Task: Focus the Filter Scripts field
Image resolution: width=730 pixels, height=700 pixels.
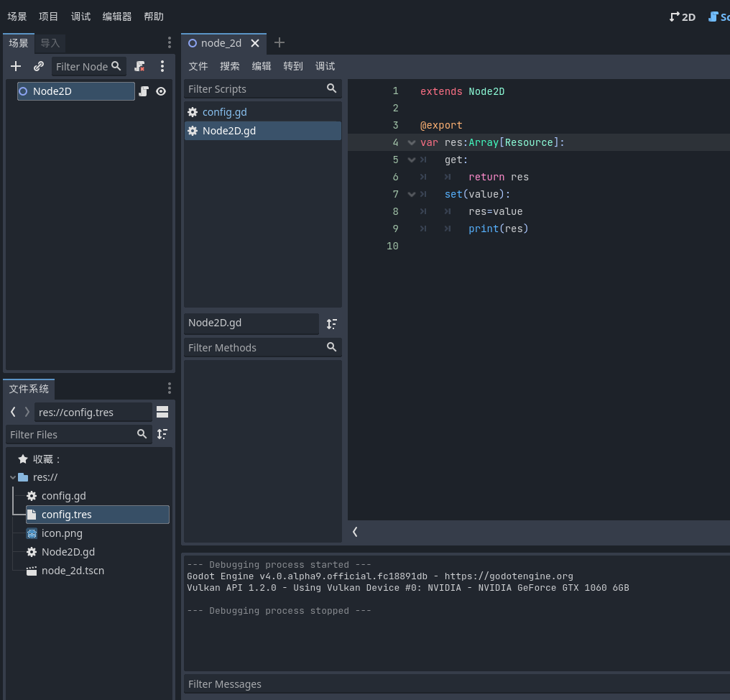Action: [x=263, y=88]
